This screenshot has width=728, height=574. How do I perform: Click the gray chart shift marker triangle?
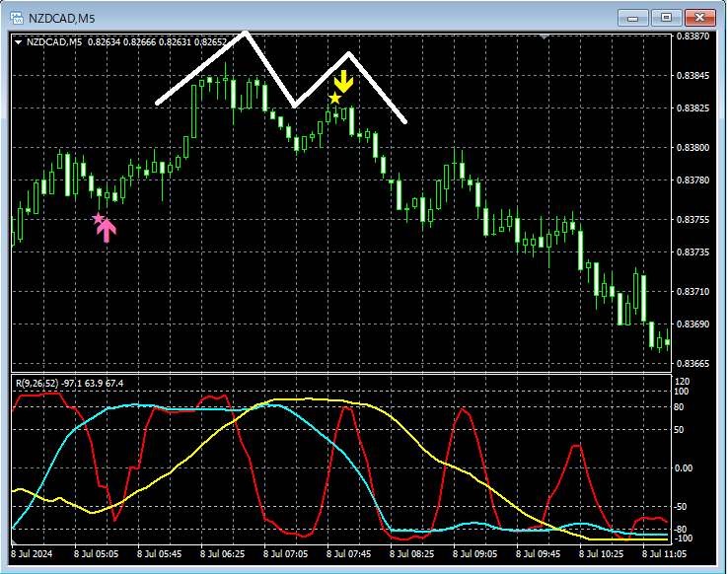tap(545, 36)
